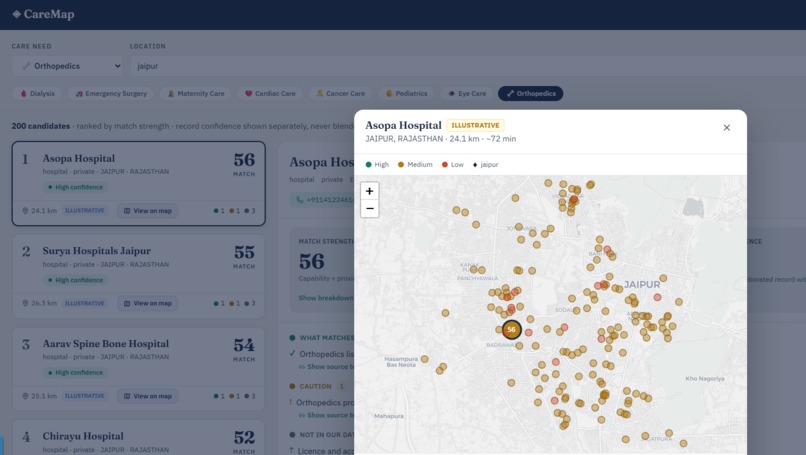
Task: Click High confidence badge on Aarav Spine card
Action: 75,373
